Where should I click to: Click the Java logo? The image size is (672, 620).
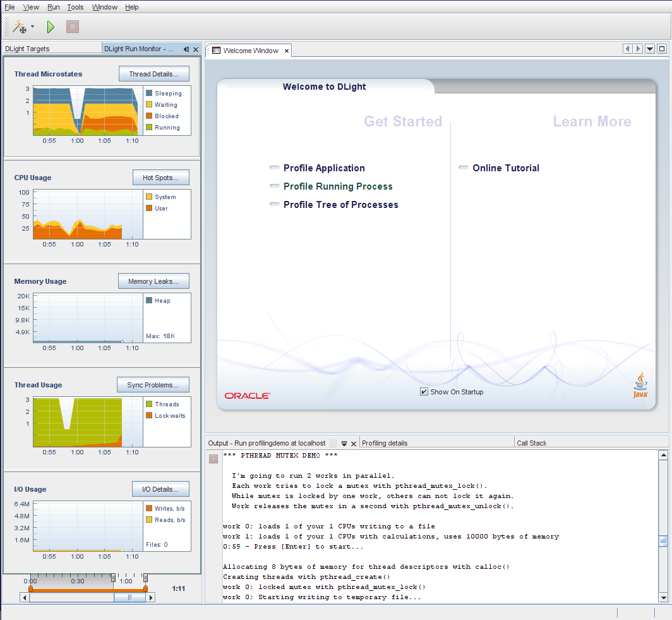pyautogui.click(x=640, y=386)
